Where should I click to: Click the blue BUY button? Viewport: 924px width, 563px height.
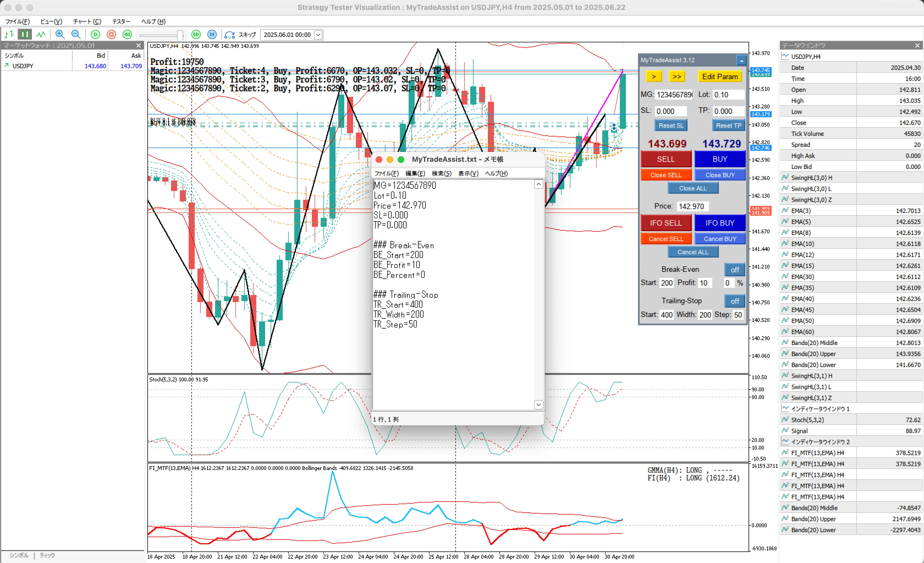[720, 159]
